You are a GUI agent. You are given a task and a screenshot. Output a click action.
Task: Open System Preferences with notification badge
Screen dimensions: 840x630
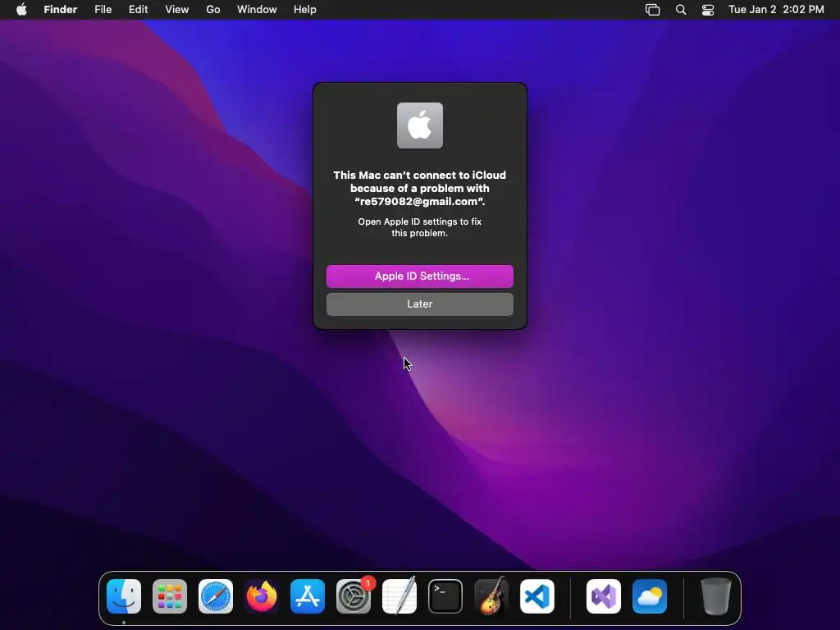coord(354,596)
